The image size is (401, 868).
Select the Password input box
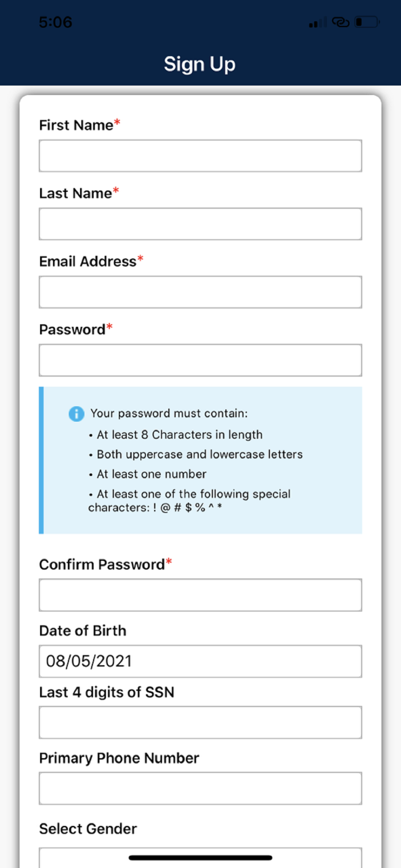pos(200,360)
